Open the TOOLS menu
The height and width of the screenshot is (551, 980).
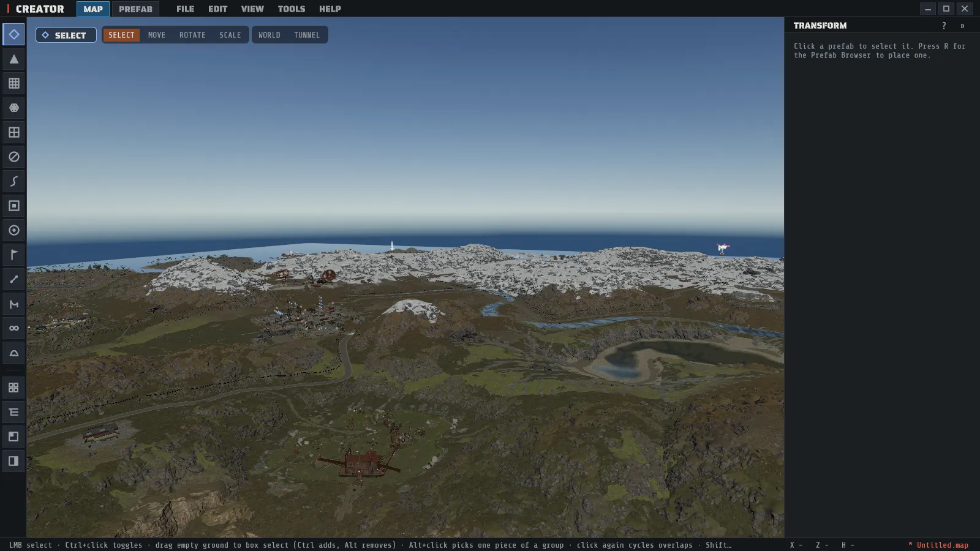(x=292, y=9)
